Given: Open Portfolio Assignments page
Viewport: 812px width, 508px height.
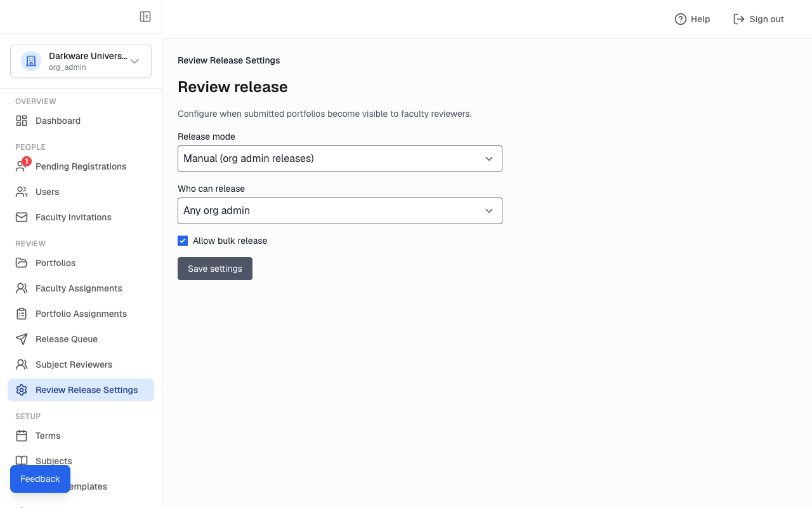Looking at the screenshot, I should click(81, 314).
